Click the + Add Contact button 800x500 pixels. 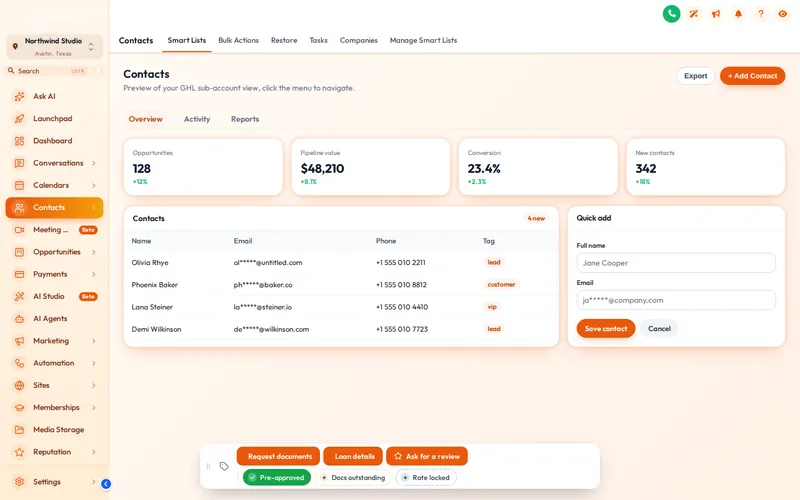pyautogui.click(x=753, y=76)
